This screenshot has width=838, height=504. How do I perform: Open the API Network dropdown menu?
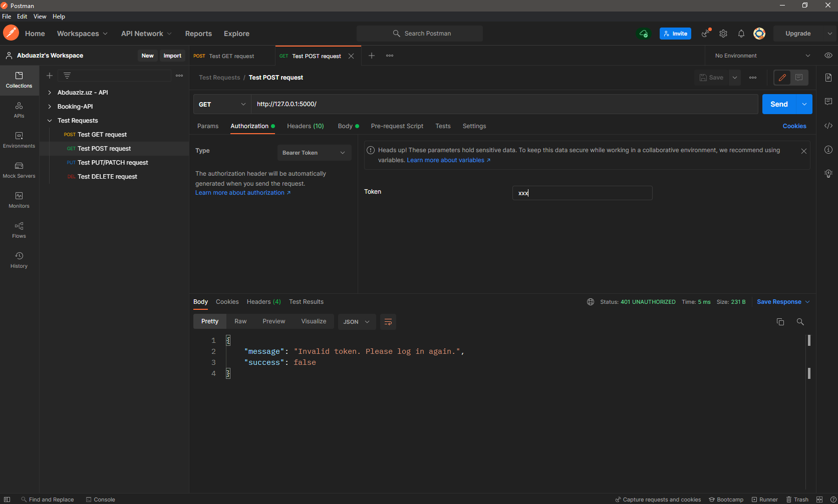pos(146,34)
